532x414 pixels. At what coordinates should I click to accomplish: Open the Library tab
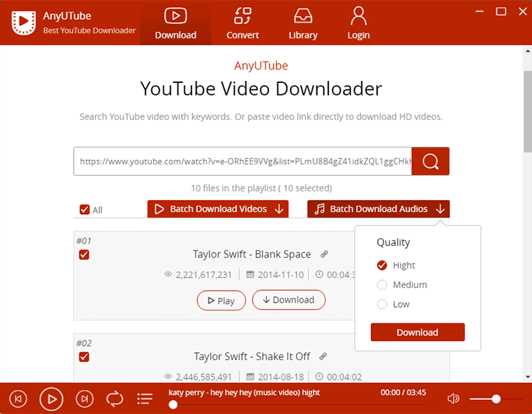click(303, 23)
